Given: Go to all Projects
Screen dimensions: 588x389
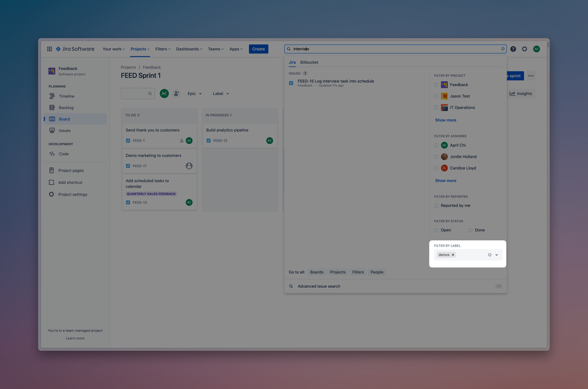Looking at the screenshot, I should (x=337, y=272).
